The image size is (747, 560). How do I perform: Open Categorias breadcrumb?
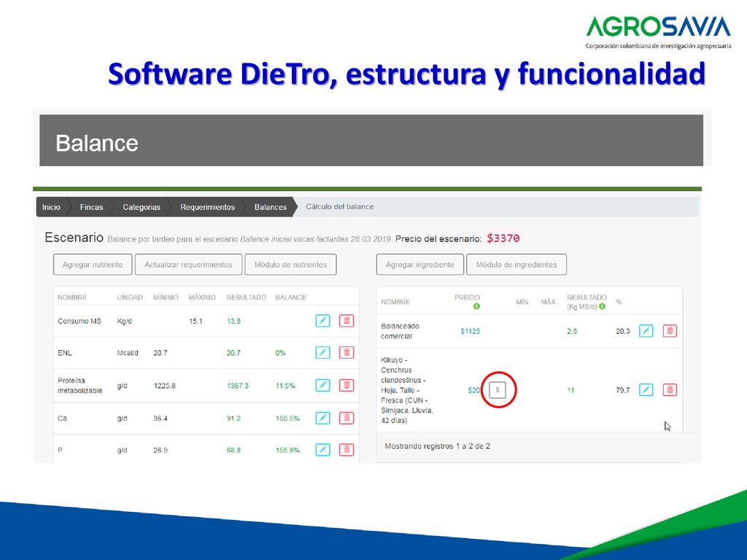142,207
